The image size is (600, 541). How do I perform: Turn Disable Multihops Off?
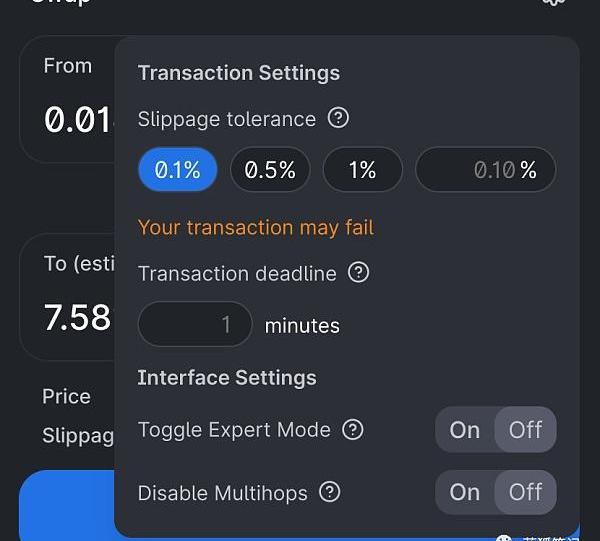click(525, 492)
